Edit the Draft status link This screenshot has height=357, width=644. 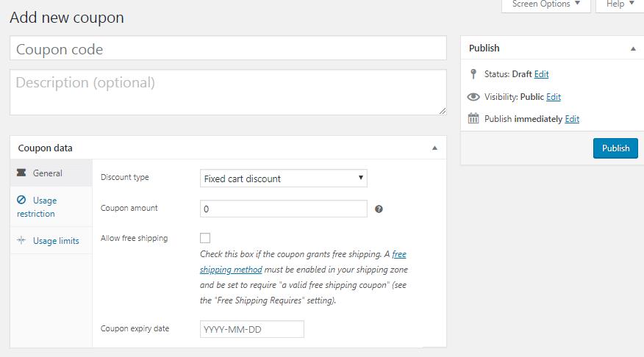(x=541, y=74)
